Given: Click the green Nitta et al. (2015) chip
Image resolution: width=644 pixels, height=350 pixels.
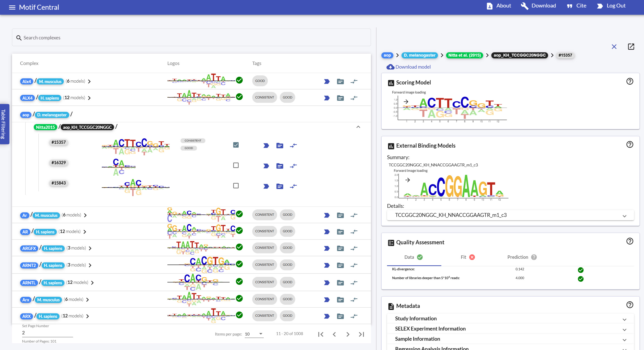Looking at the screenshot, I should pos(464,55).
